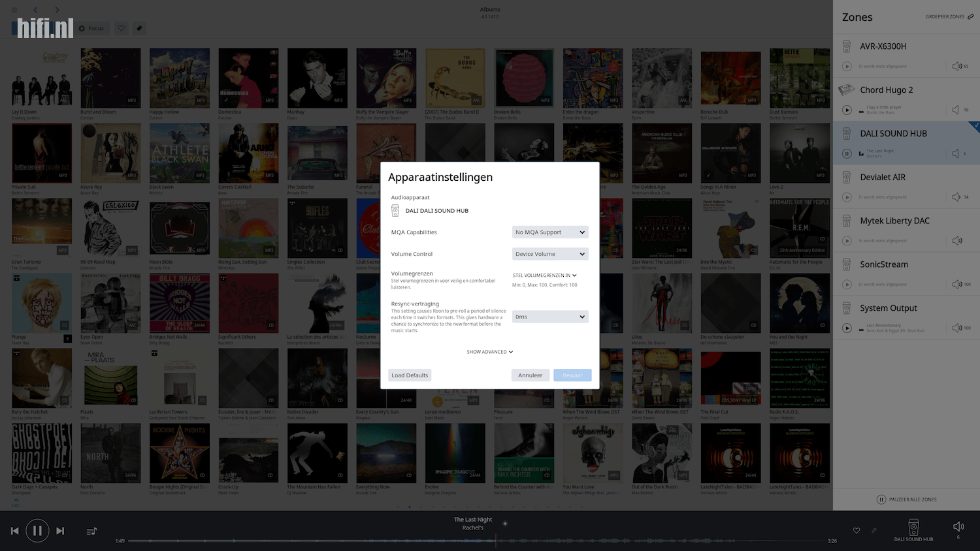This screenshot has width=980, height=551.
Task: Click Bewaar to save settings
Action: [x=572, y=375]
